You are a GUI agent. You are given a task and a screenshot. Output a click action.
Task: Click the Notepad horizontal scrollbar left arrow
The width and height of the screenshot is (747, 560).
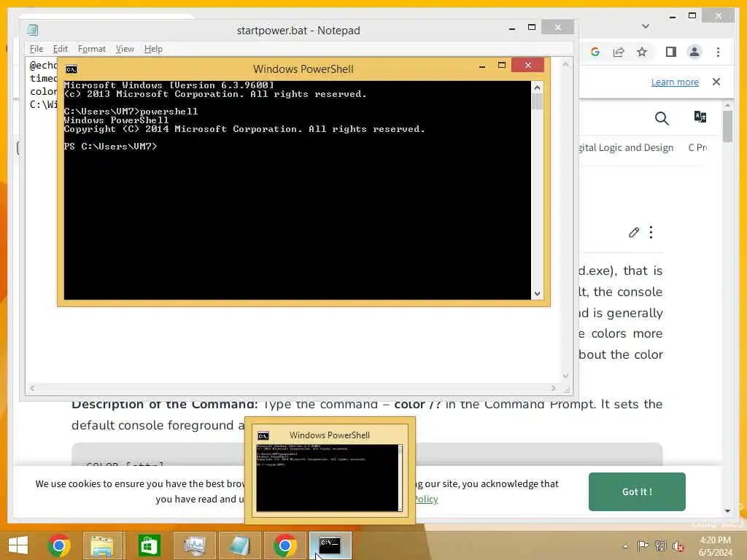point(32,388)
